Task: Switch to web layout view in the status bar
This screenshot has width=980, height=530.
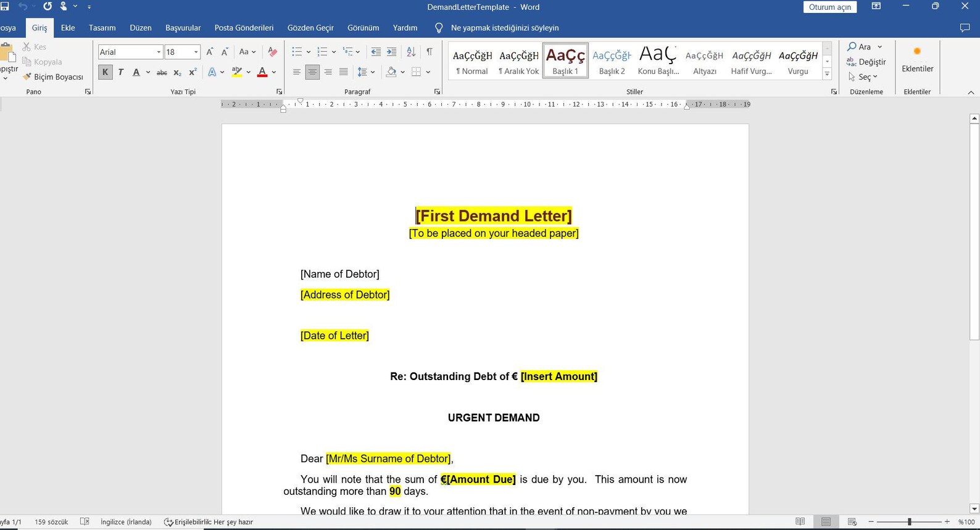Action: click(x=852, y=522)
